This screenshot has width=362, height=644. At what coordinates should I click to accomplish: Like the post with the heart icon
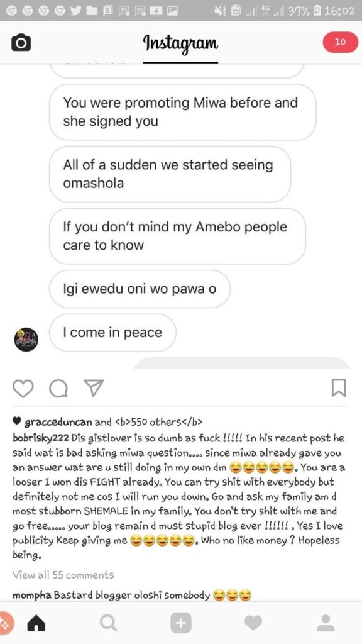23,388
